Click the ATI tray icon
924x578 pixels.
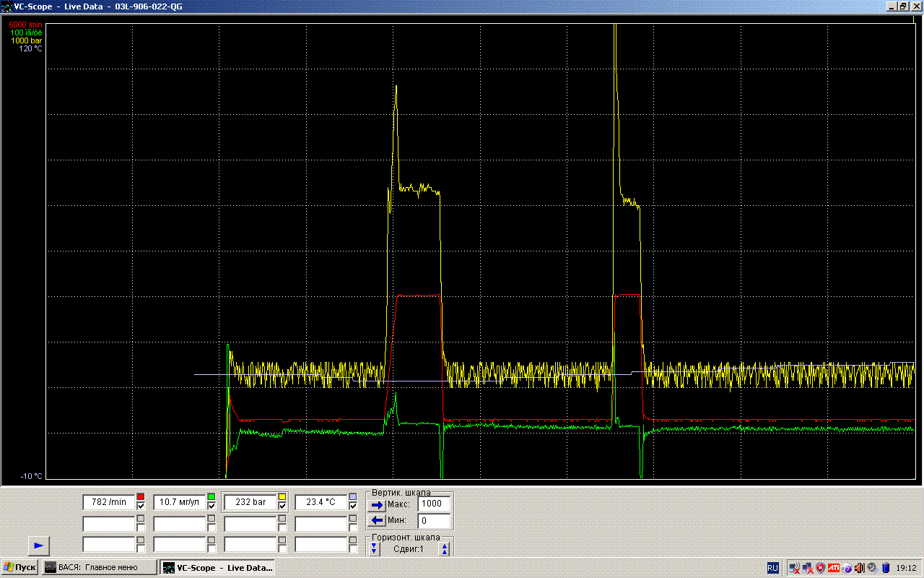point(833,568)
